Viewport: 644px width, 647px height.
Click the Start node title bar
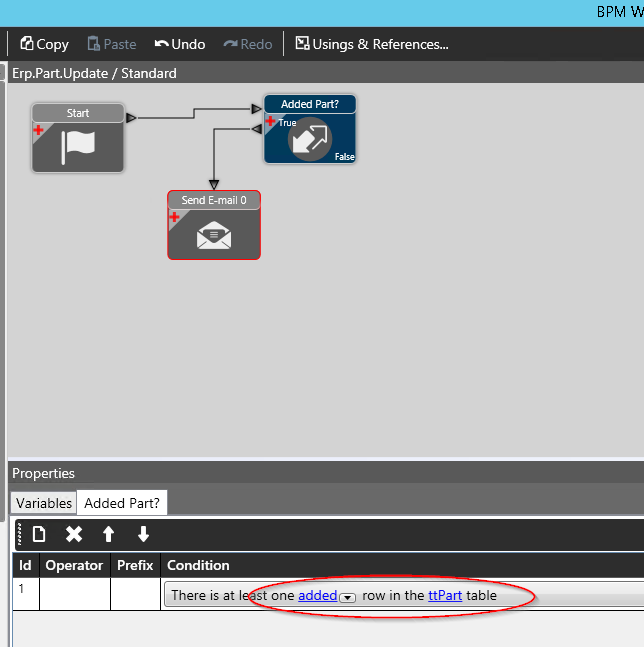tap(78, 113)
